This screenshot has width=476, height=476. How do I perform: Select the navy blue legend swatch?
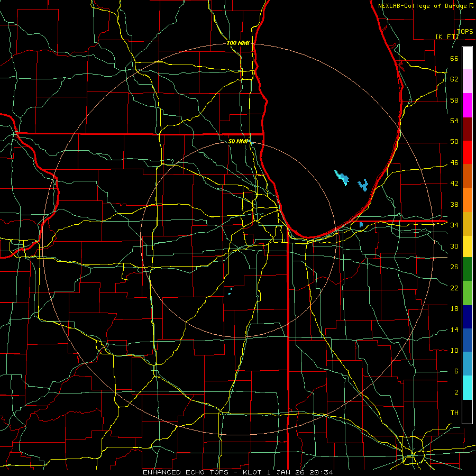pyautogui.click(x=467, y=317)
